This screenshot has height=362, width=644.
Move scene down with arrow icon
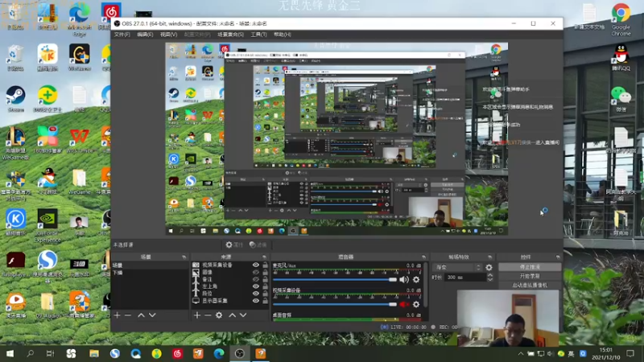point(152,315)
